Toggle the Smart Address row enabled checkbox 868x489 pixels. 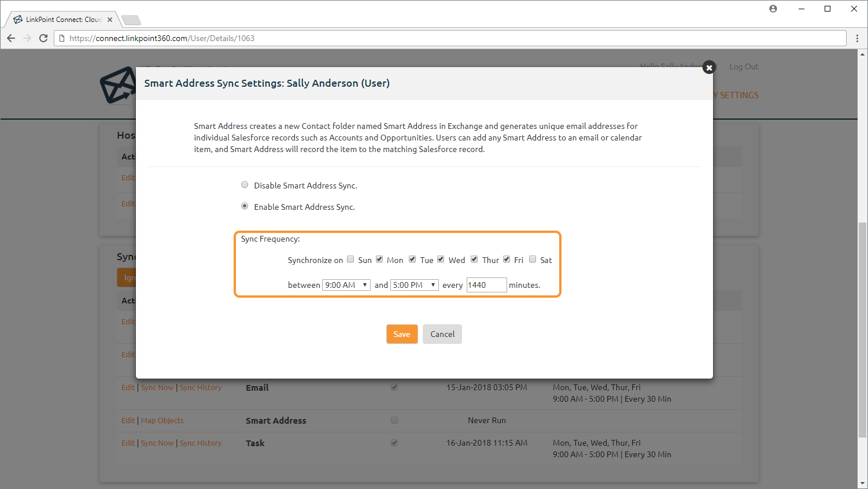pos(394,420)
